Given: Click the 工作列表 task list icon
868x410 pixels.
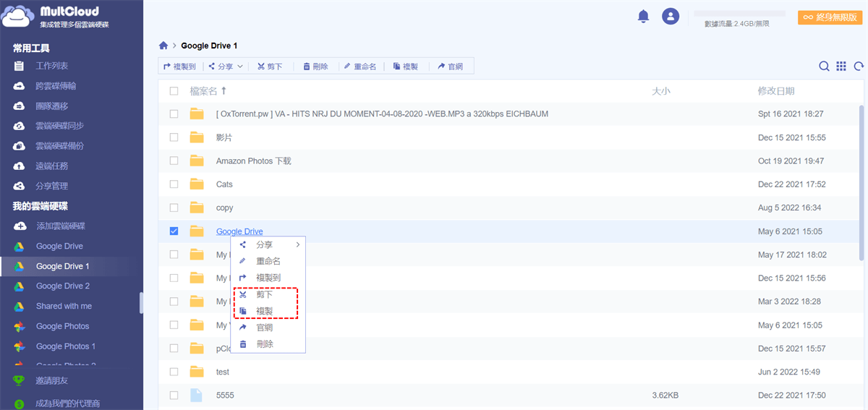Looking at the screenshot, I should pyautogui.click(x=20, y=66).
